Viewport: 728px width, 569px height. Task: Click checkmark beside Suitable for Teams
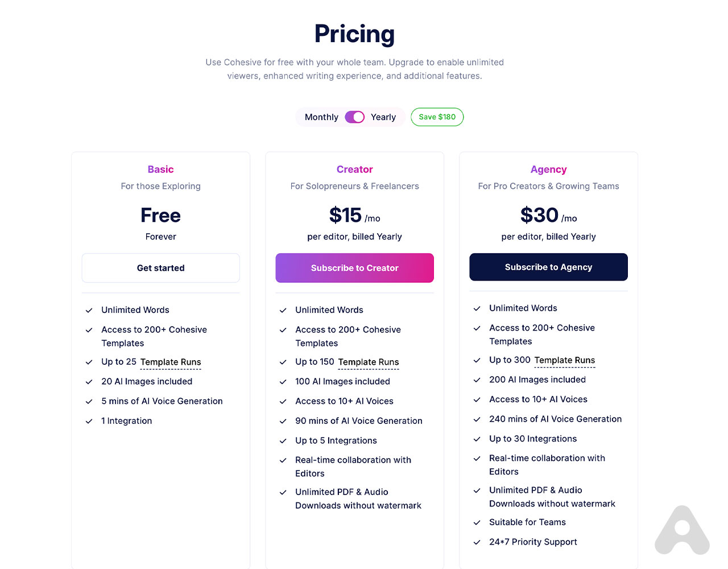(x=477, y=522)
